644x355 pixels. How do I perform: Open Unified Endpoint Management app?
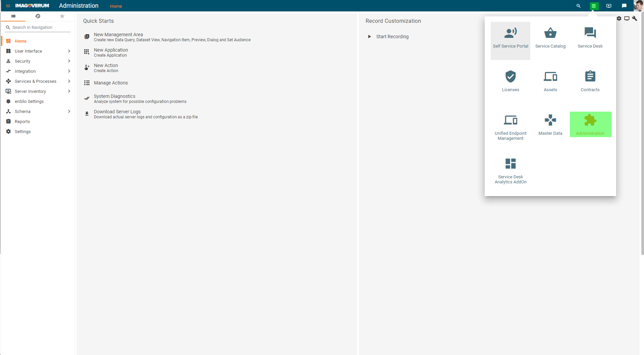(x=510, y=126)
